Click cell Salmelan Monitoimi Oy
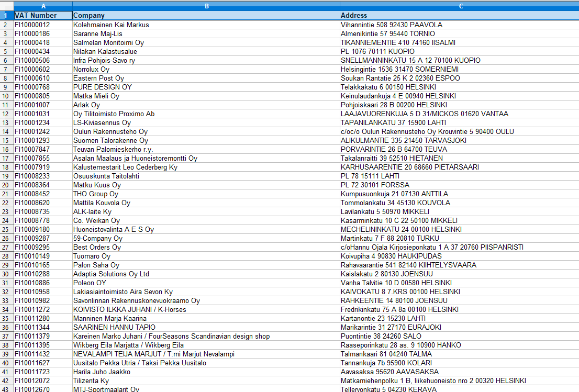The width and height of the screenshot is (579, 392). coord(206,42)
